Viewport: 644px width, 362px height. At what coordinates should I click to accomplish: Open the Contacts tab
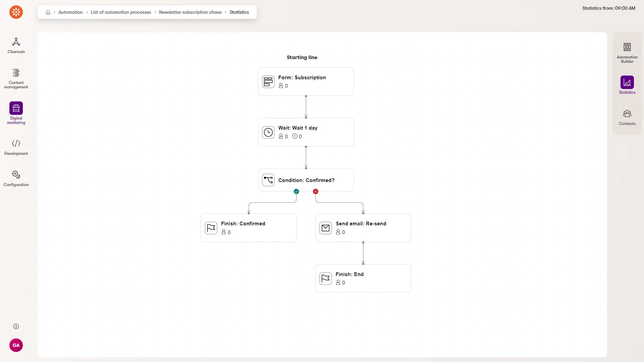tap(627, 118)
